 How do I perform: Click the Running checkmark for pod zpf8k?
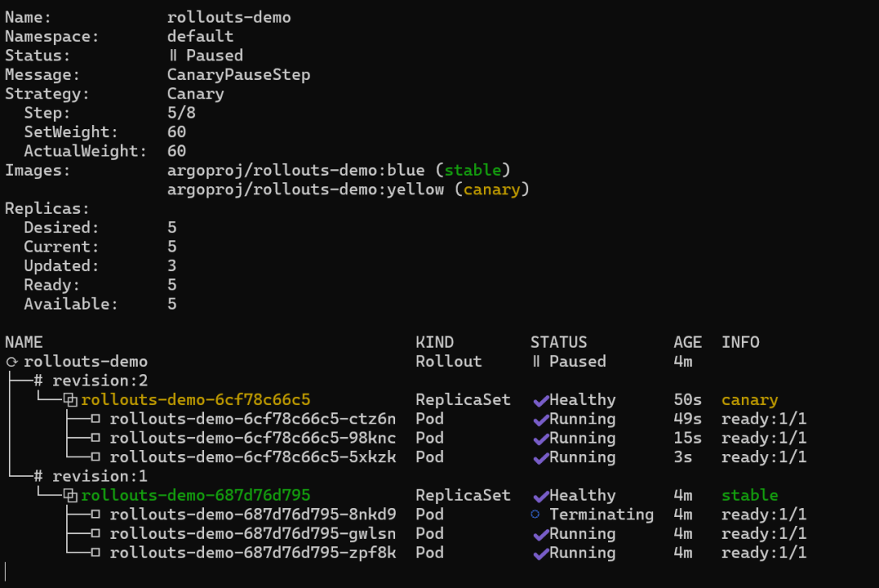540,553
